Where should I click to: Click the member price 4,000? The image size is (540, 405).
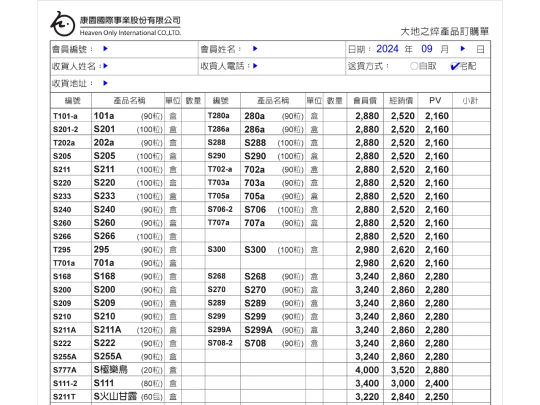click(367, 370)
